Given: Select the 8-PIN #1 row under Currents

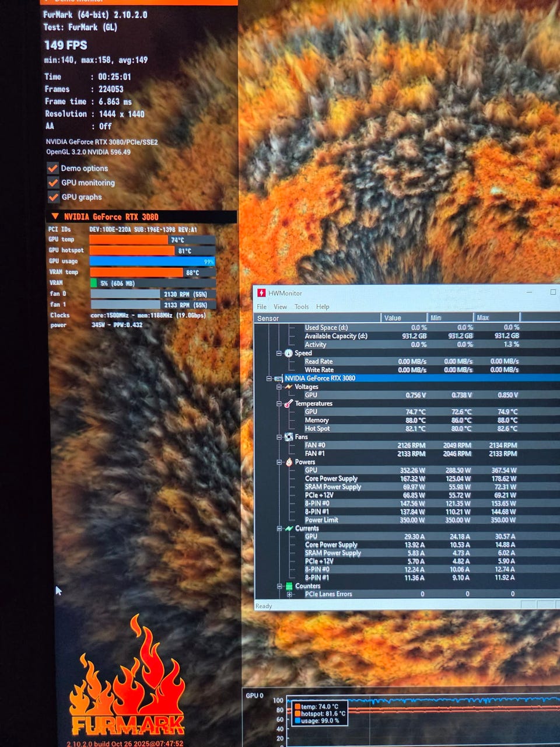Looking at the screenshot, I should coord(407,578).
